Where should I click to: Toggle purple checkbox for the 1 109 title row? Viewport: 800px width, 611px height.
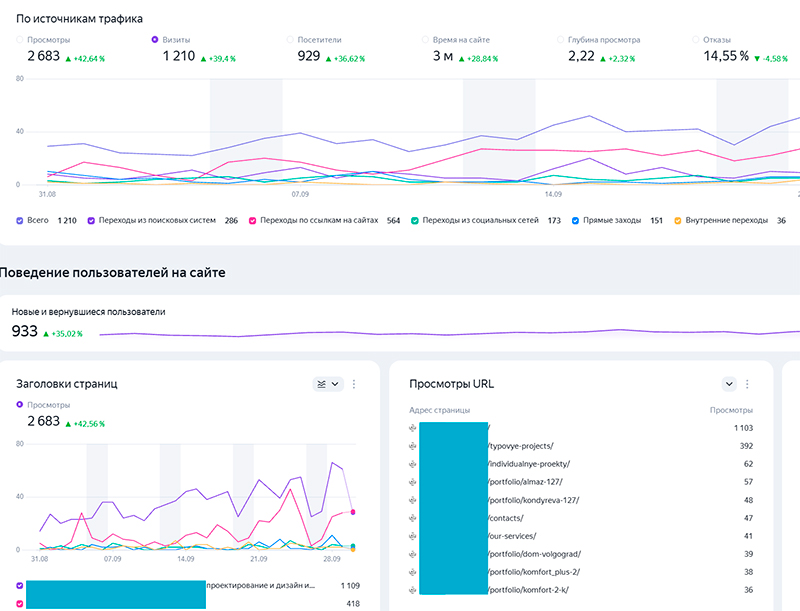point(20,585)
